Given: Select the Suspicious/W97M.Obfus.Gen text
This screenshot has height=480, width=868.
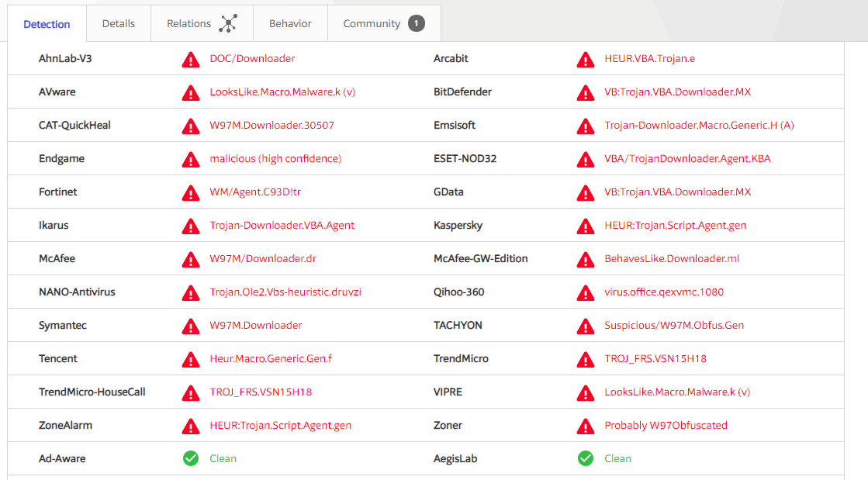Looking at the screenshot, I should click(674, 325).
